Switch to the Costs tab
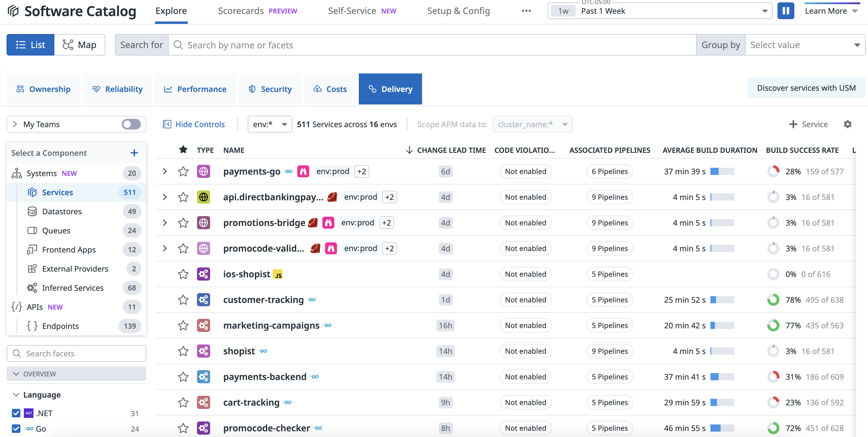Image resolution: width=868 pixels, height=437 pixels. (x=330, y=89)
